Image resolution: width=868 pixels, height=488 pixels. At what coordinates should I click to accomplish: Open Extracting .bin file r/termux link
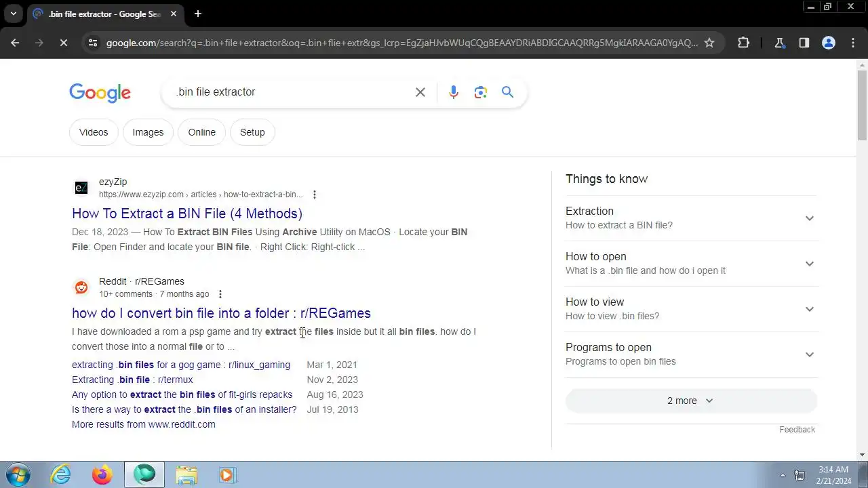click(132, 380)
